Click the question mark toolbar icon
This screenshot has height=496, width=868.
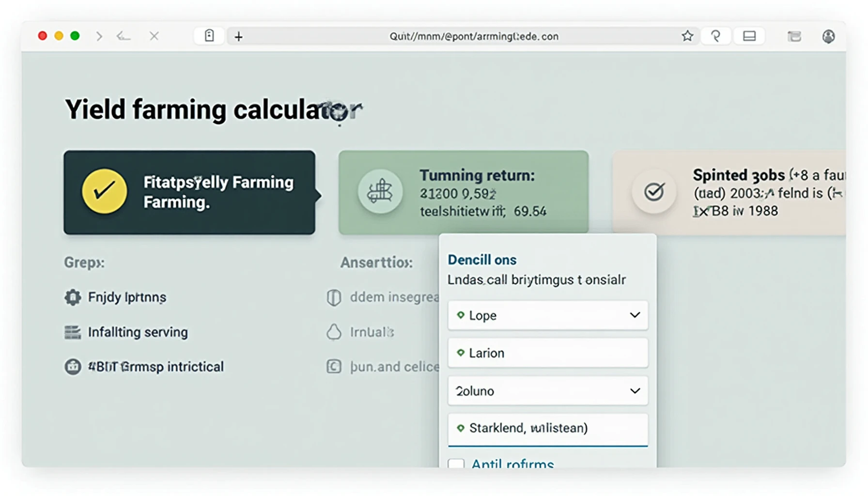click(x=716, y=36)
